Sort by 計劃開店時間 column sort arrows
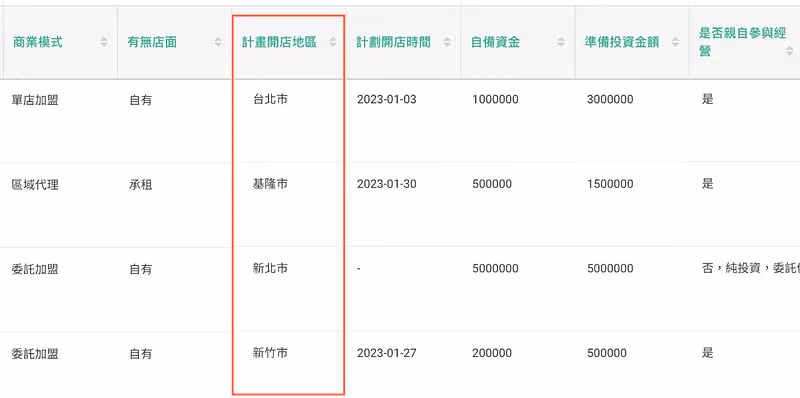This screenshot has height=398, width=800. tap(447, 43)
